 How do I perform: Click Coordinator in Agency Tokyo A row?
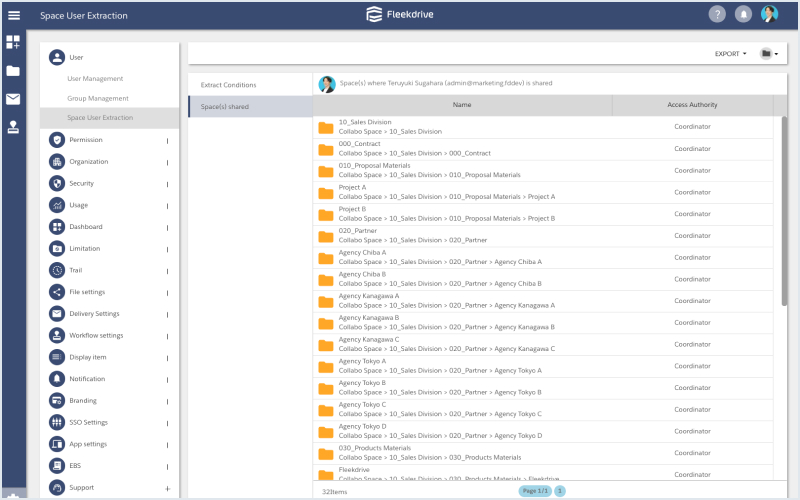pos(692,366)
